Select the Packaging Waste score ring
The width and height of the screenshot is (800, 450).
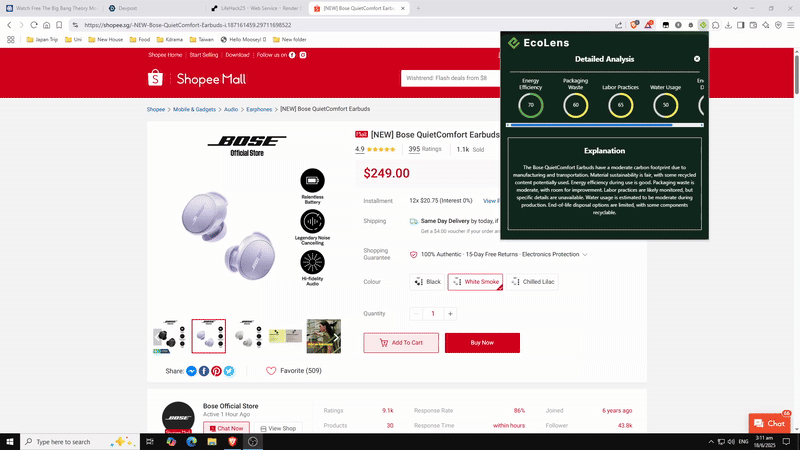[576, 105]
